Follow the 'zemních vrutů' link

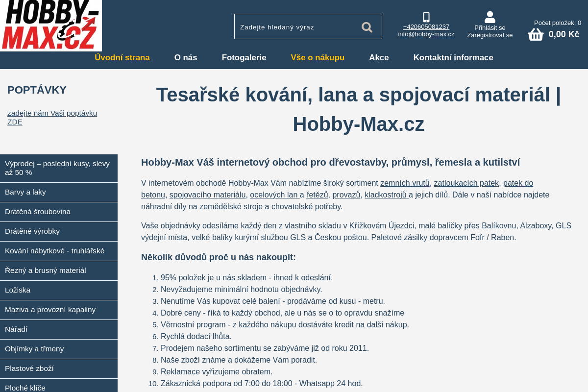[x=405, y=183]
